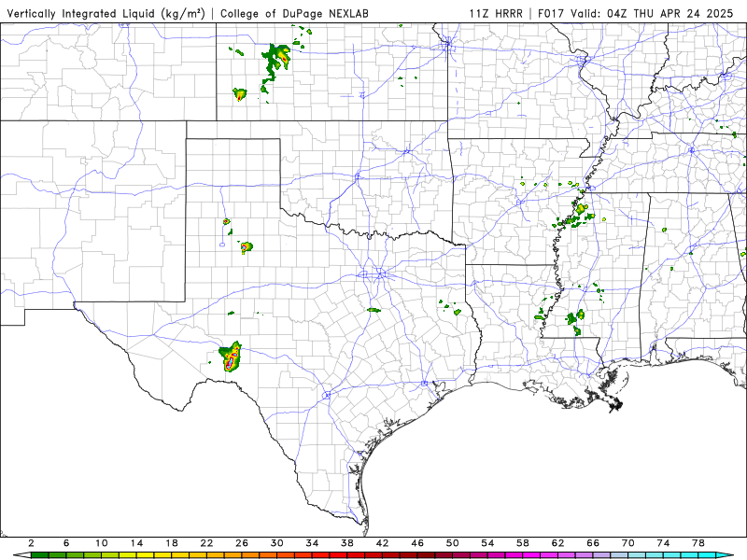Pick the magenta colorbar swatch below '58'
The image size is (747, 560).
point(531,555)
